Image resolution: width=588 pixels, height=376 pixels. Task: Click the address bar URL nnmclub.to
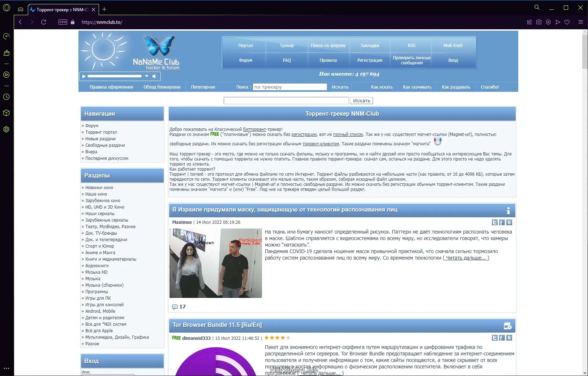(x=102, y=22)
